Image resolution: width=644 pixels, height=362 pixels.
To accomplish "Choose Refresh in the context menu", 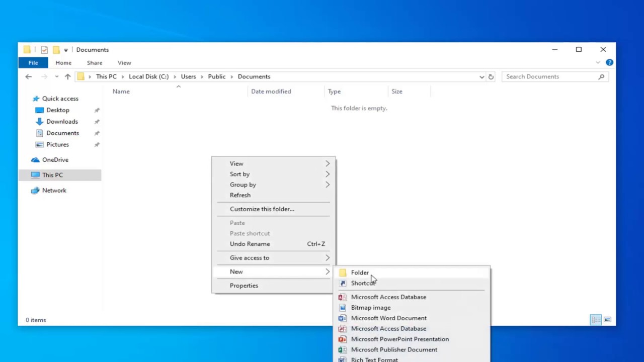I will tap(273, 195).
